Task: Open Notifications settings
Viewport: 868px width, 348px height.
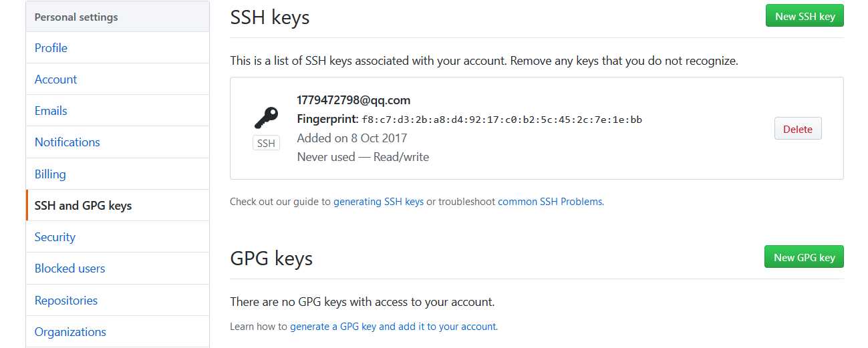Action: [x=67, y=142]
